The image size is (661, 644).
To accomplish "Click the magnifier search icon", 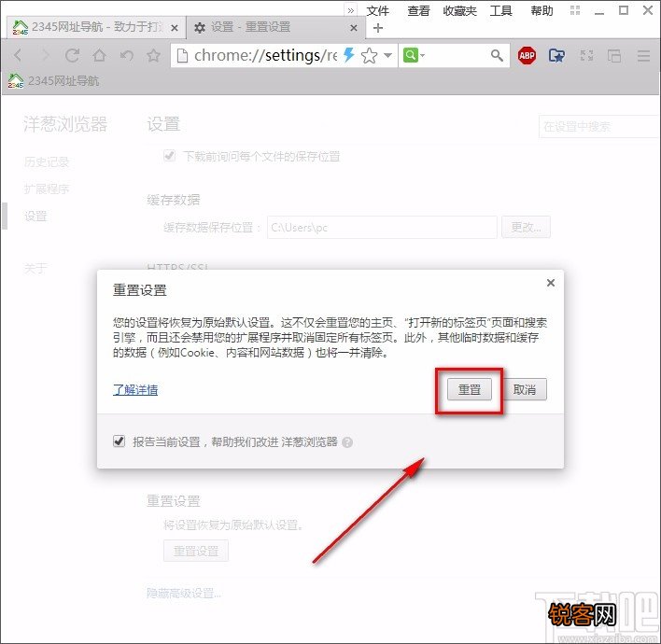I will (497, 55).
